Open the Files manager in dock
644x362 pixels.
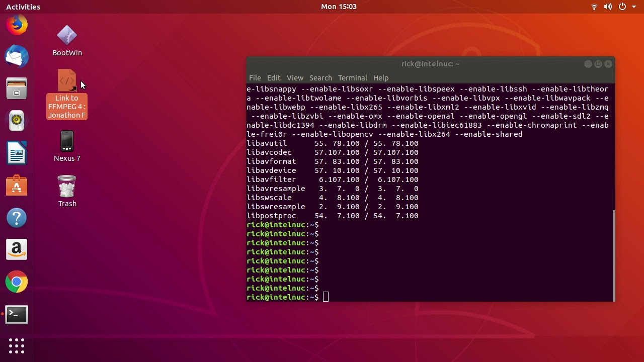pyautogui.click(x=17, y=88)
